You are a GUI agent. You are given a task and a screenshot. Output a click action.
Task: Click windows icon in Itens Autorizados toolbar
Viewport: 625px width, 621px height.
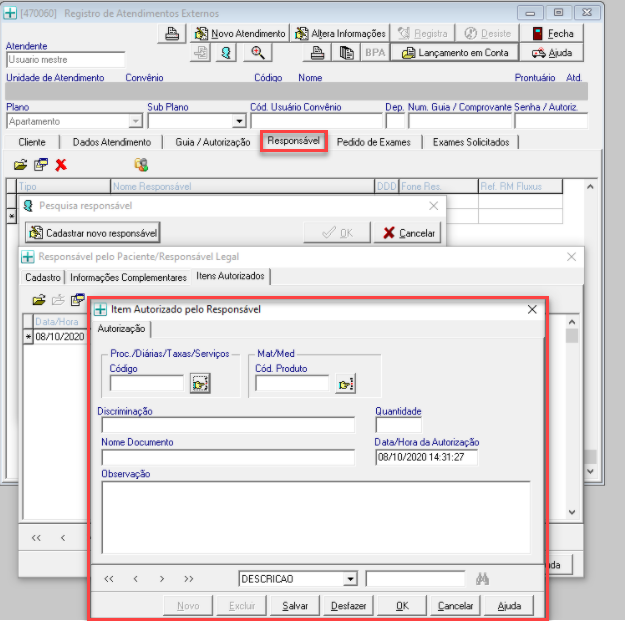coord(78,300)
